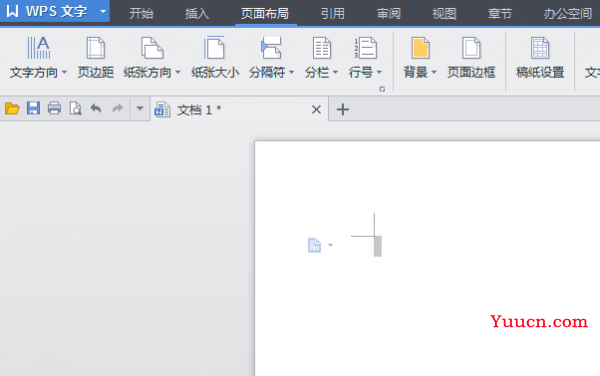
Task: Open the 办公空间 tab
Action: (568, 14)
